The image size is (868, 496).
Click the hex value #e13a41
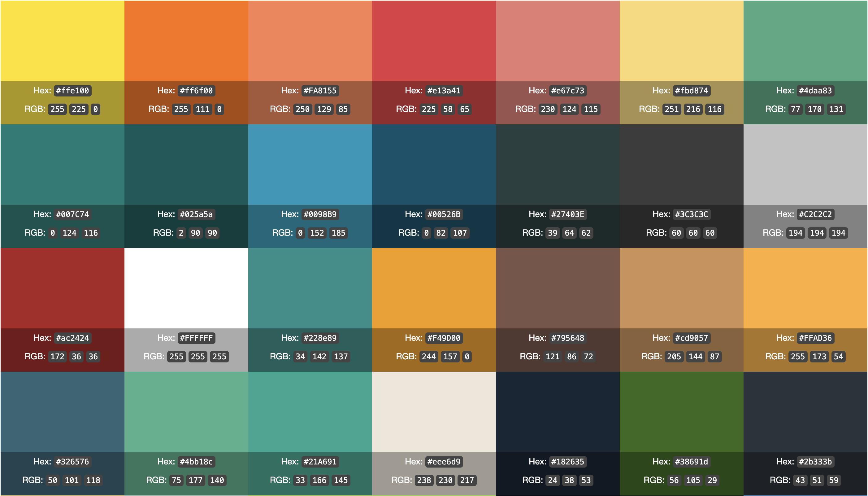tap(444, 91)
